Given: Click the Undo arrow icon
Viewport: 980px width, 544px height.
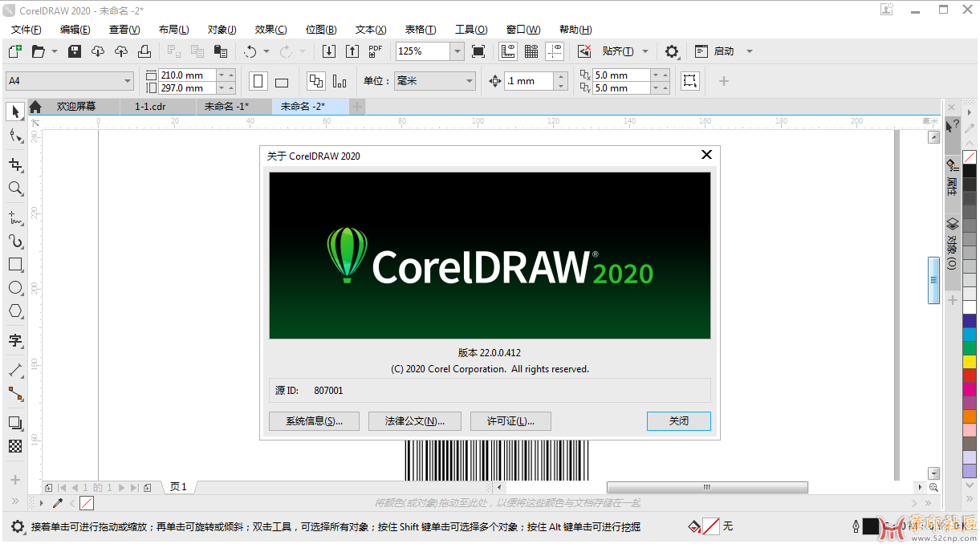Looking at the screenshot, I should [250, 51].
